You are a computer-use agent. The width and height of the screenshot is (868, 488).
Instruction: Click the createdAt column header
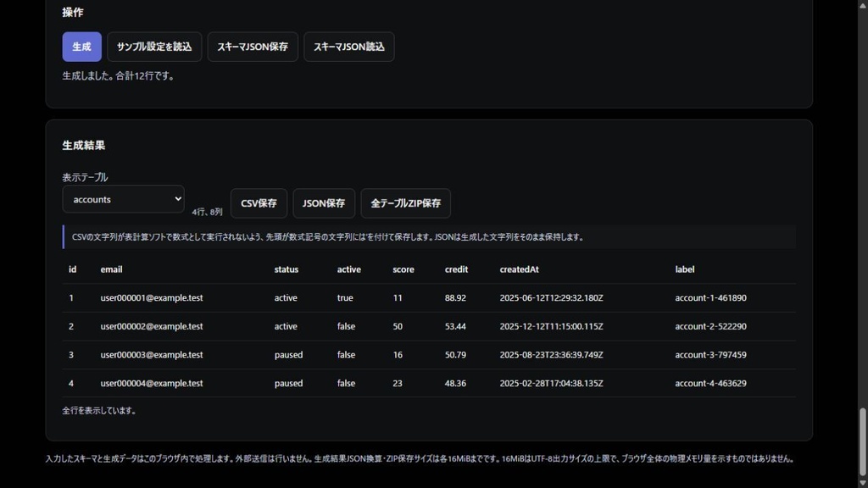click(x=519, y=269)
